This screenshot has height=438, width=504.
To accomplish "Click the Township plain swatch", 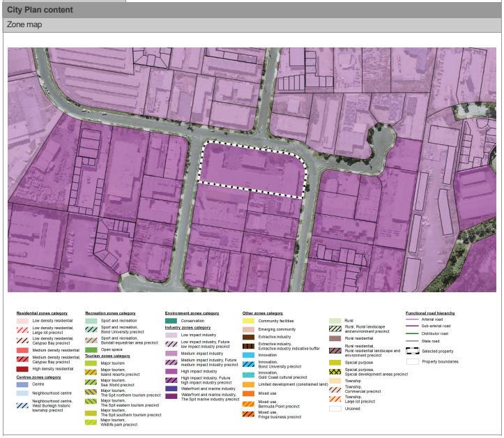I will pyautogui.click(x=335, y=381).
